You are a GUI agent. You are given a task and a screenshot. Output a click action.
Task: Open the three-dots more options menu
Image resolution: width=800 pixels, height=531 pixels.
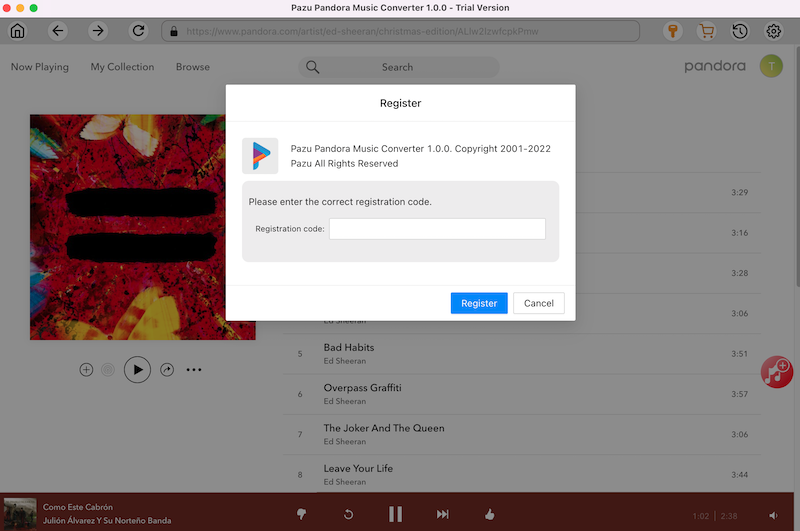pyautogui.click(x=194, y=370)
